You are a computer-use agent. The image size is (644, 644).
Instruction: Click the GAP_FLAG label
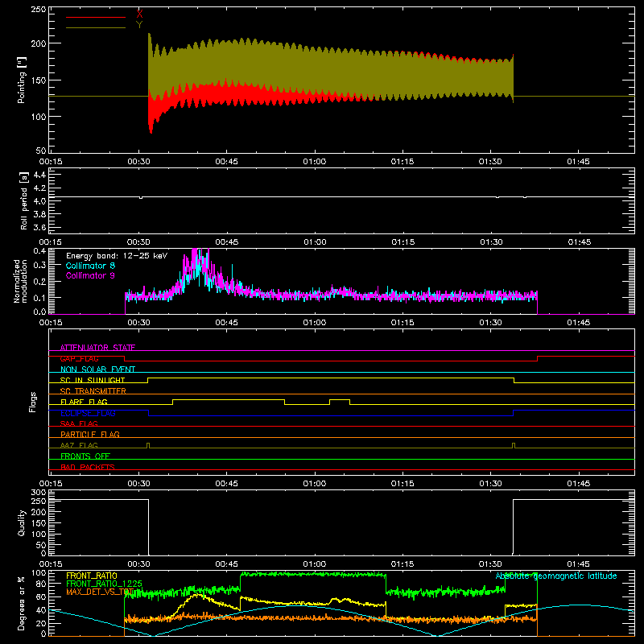79,358
